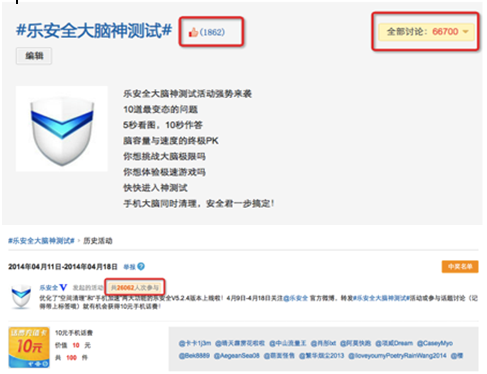The height and width of the screenshot is (374, 487).
Task: Click the 举报 report link
Action: pyautogui.click(x=129, y=267)
